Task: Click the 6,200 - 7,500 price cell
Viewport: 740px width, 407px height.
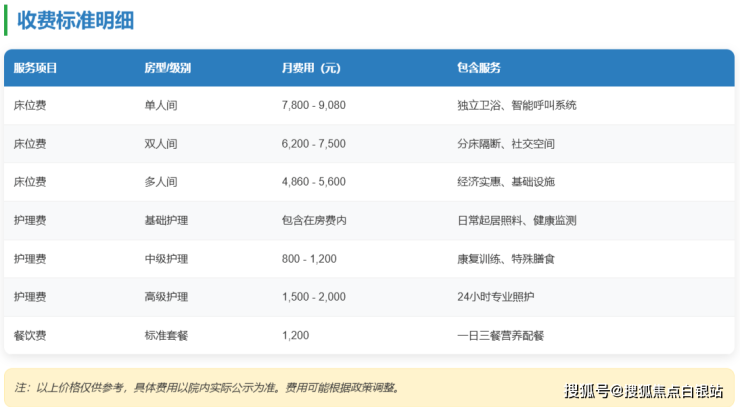Action: pyautogui.click(x=314, y=144)
